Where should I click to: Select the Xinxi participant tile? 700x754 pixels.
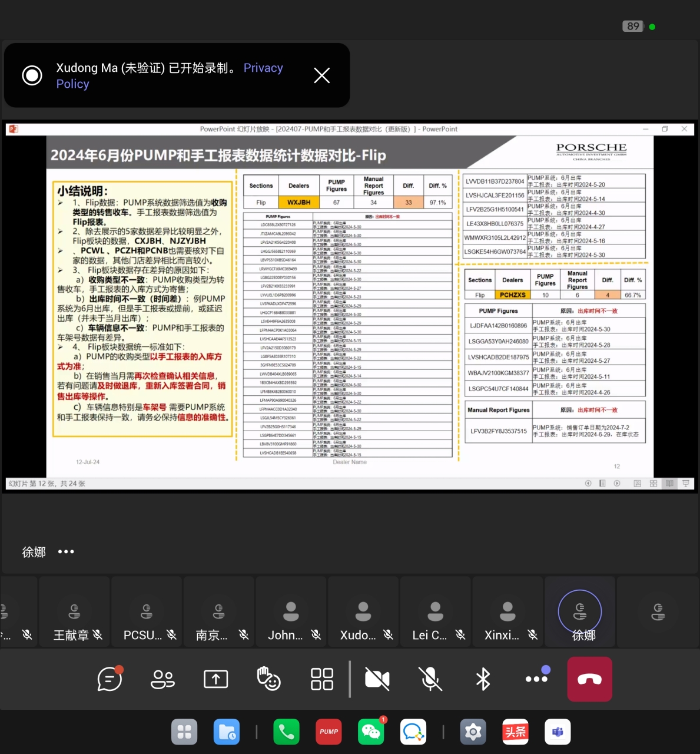pyautogui.click(x=507, y=612)
